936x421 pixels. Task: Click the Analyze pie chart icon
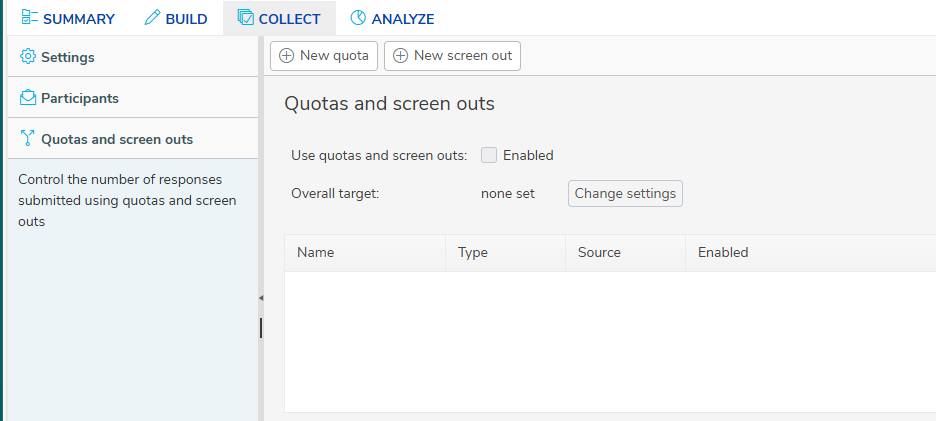point(358,18)
